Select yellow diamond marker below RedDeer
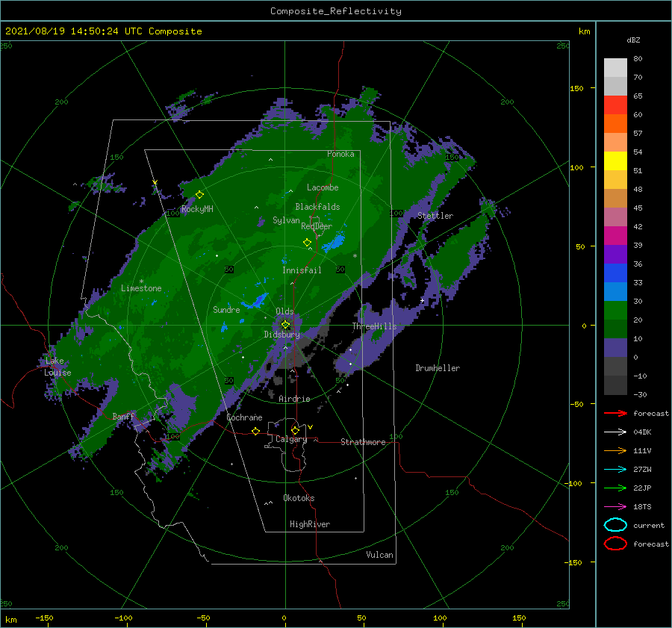This screenshot has width=672, height=628. point(307,242)
